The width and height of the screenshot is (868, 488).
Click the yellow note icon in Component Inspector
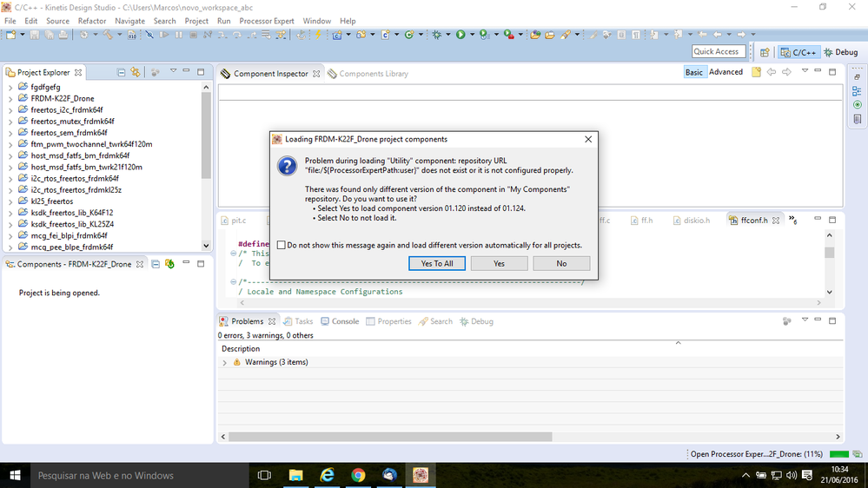coord(756,72)
